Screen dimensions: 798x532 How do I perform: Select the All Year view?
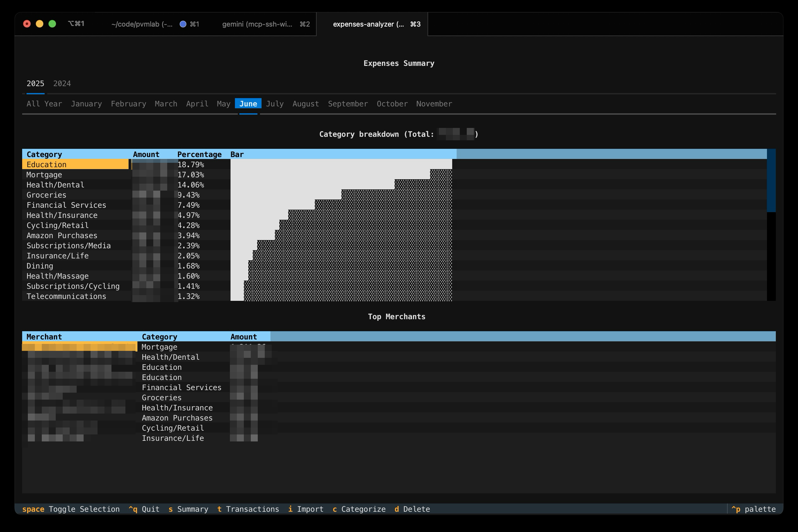[44, 104]
